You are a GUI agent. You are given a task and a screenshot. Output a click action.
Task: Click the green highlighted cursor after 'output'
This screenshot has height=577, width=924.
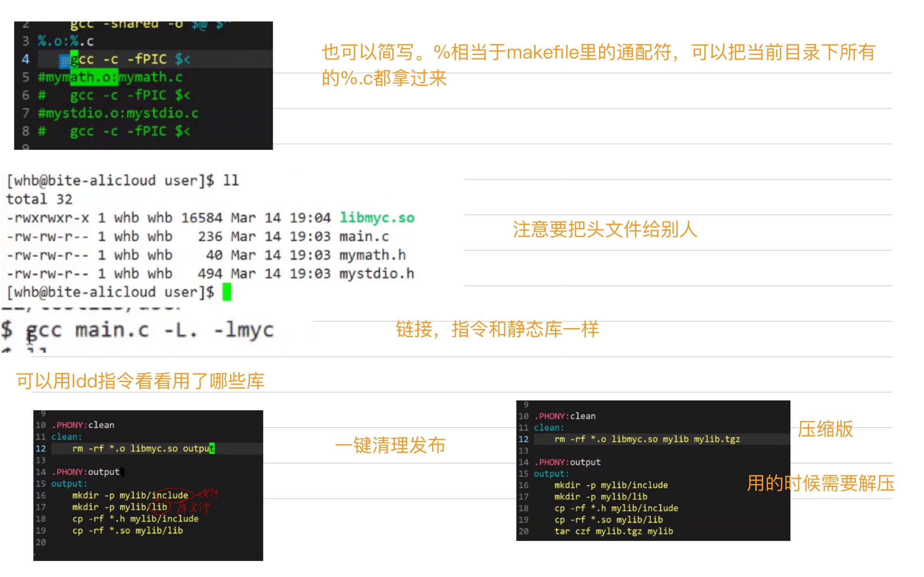tap(211, 448)
